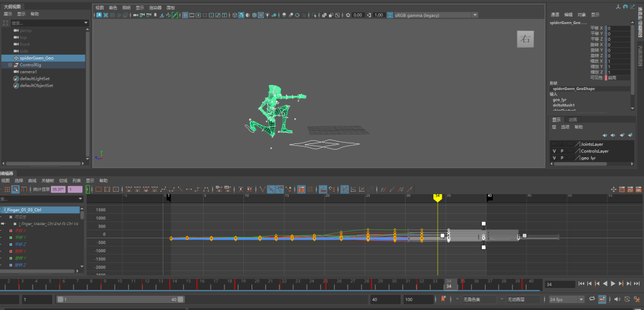
Task: Toggle use all lights bulb icon
Action: [x=267, y=15]
